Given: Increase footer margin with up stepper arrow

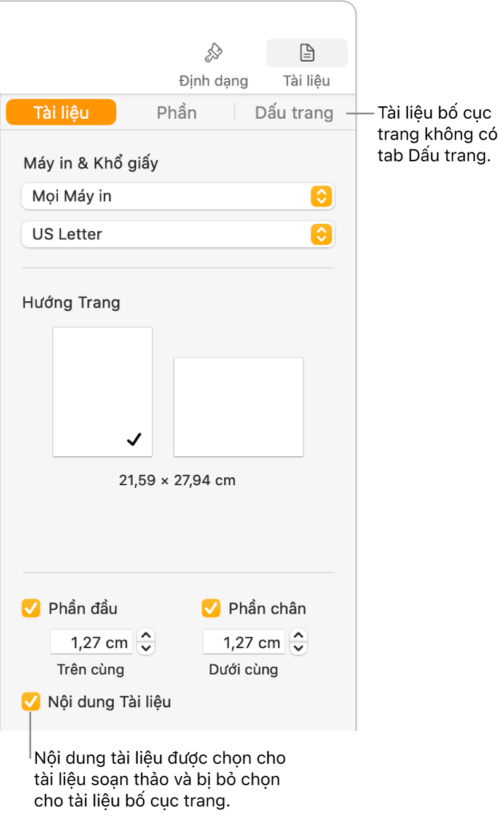Looking at the screenshot, I should [x=298, y=636].
